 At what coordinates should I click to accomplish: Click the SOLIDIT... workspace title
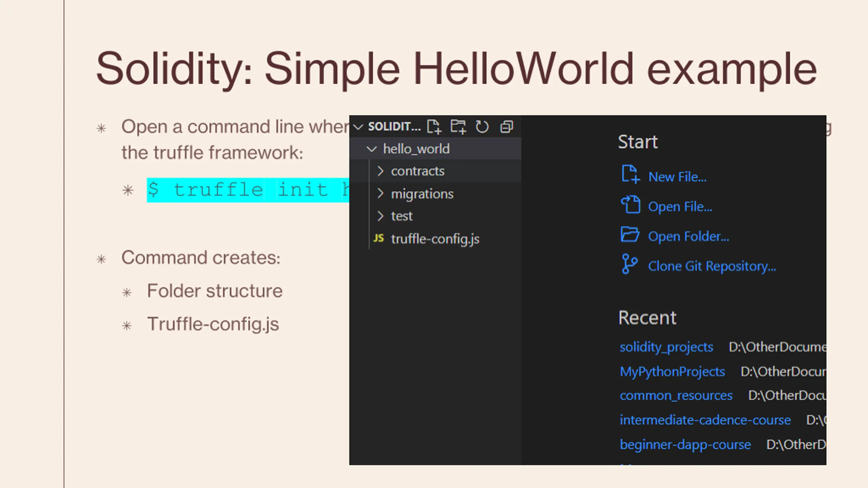pos(394,127)
